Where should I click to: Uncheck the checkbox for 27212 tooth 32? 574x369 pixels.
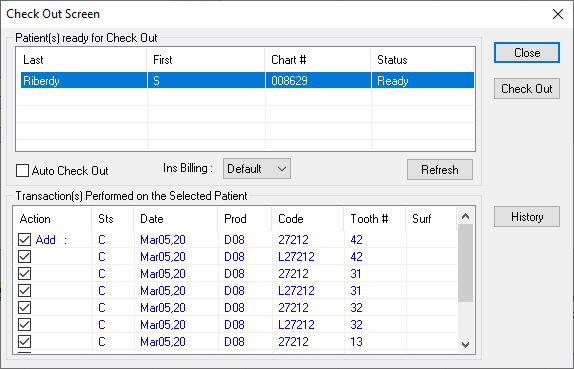25,308
